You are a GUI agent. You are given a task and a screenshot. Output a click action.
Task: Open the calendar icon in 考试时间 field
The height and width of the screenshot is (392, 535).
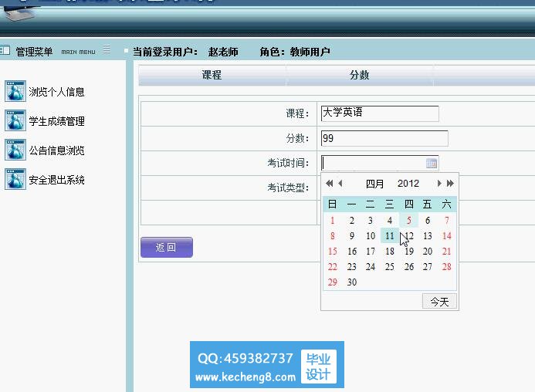click(432, 164)
